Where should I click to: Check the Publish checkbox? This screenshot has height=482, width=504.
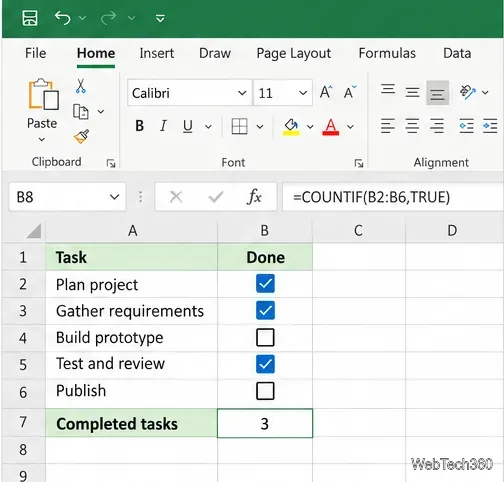265,391
